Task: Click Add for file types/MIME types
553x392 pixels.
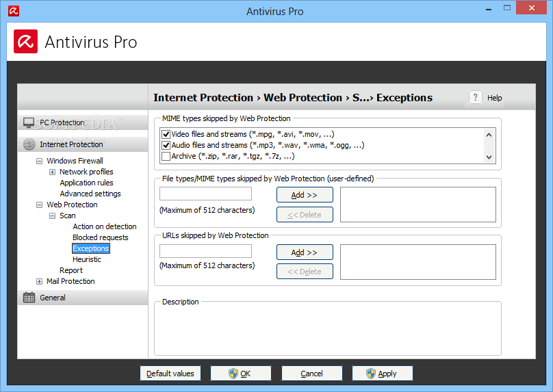Action: (x=305, y=195)
